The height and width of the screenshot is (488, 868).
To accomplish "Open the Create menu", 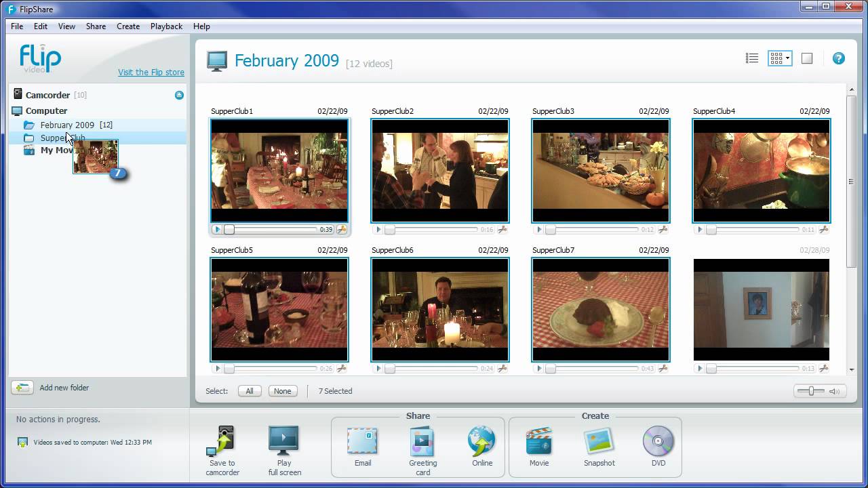I will 128,26.
